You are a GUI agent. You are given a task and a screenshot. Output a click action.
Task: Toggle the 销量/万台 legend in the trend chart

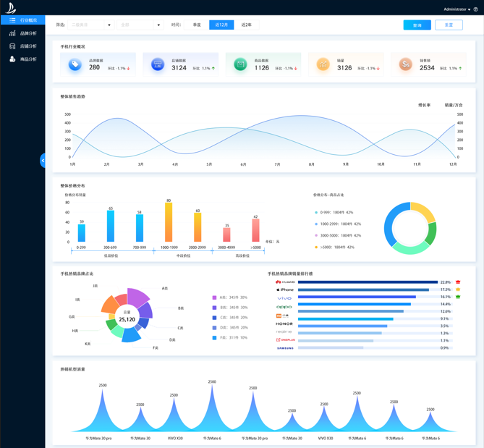(454, 105)
